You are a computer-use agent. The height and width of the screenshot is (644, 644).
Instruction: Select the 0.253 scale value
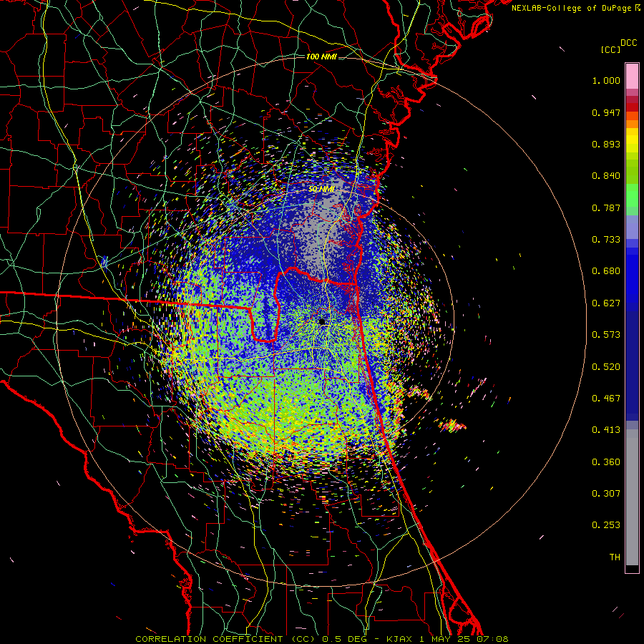[606, 525]
